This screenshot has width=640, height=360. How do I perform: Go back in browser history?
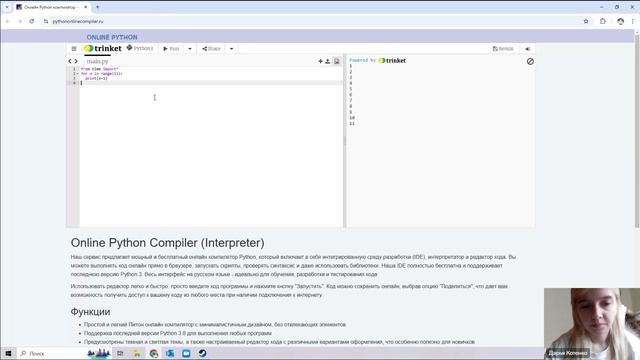(8, 21)
